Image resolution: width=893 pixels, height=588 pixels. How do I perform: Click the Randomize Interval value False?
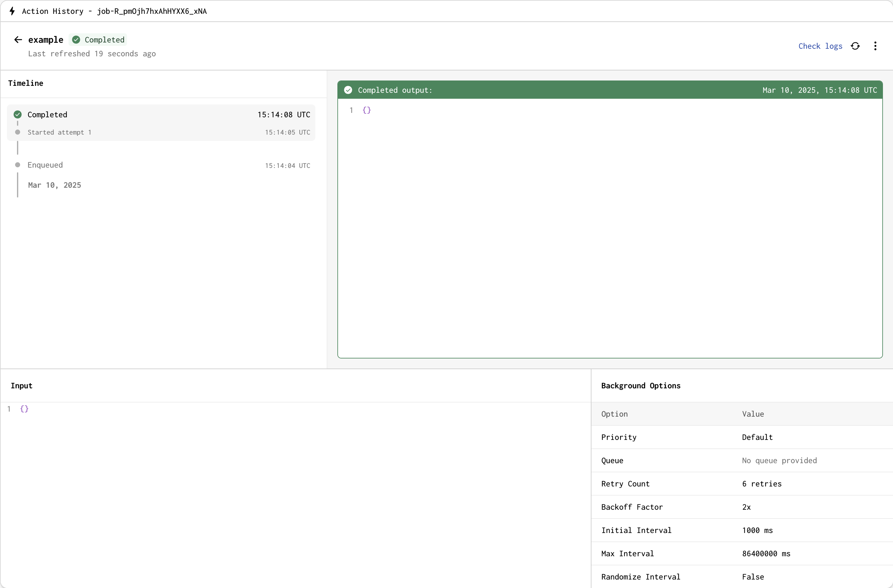[753, 577]
